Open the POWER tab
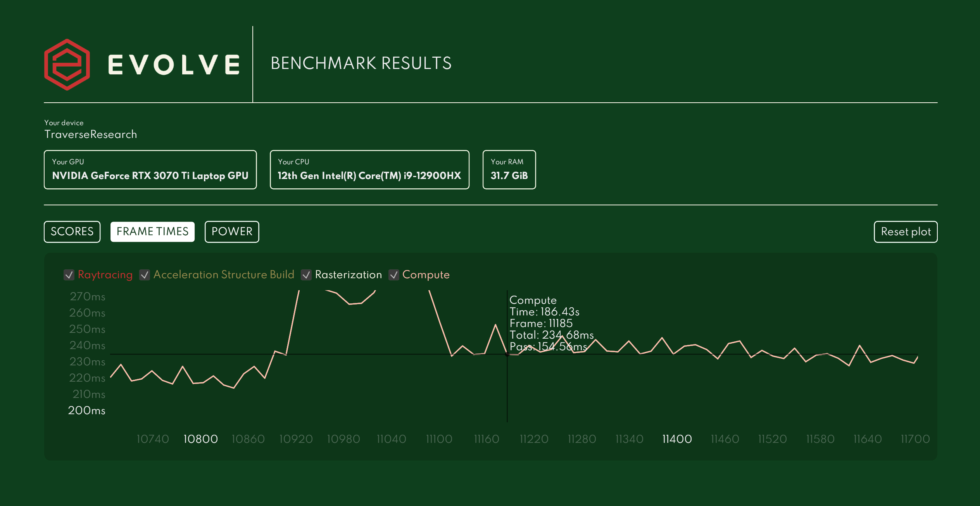This screenshot has width=980, height=506. (x=232, y=232)
